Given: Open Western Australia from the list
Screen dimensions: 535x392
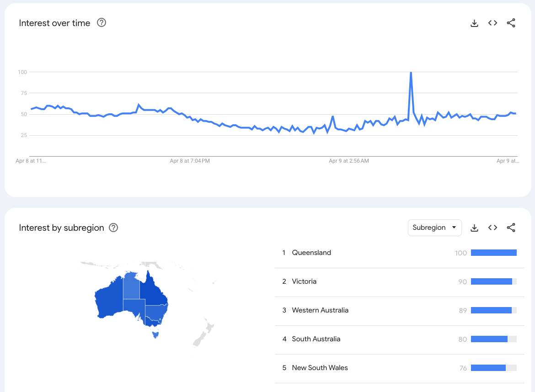Looking at the screenshot, I should [320, 310].
